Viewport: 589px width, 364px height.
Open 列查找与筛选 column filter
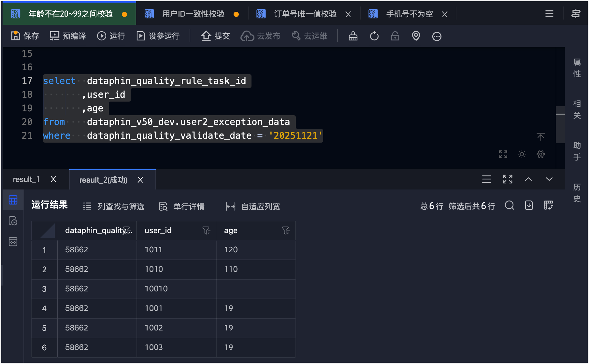click(114, 206)
